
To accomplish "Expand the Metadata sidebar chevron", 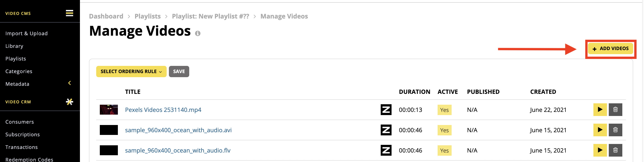I will coord(70,83).
